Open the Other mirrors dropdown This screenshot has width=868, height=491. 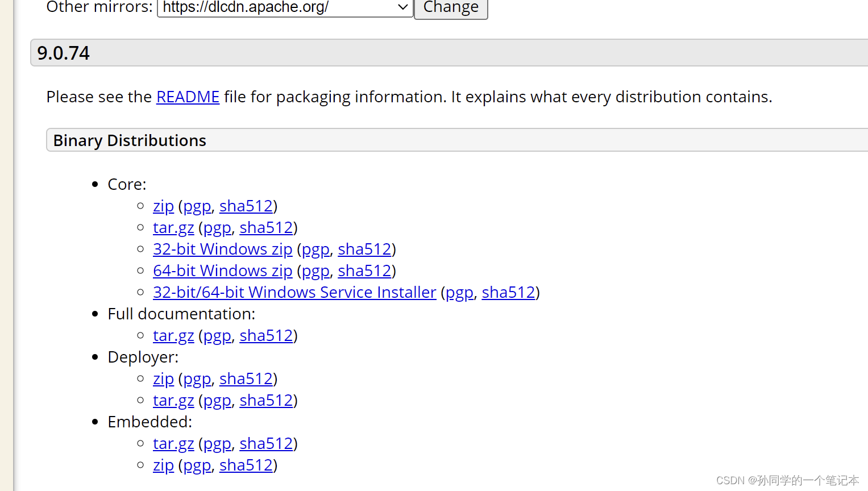[285, 7]
